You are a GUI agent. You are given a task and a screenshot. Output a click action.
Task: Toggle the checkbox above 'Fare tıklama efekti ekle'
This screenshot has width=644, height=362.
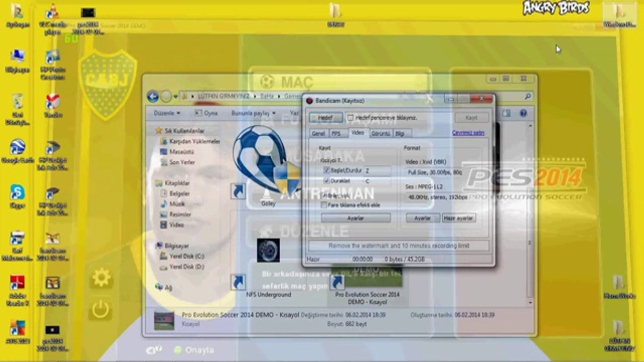tap(324, 196)
